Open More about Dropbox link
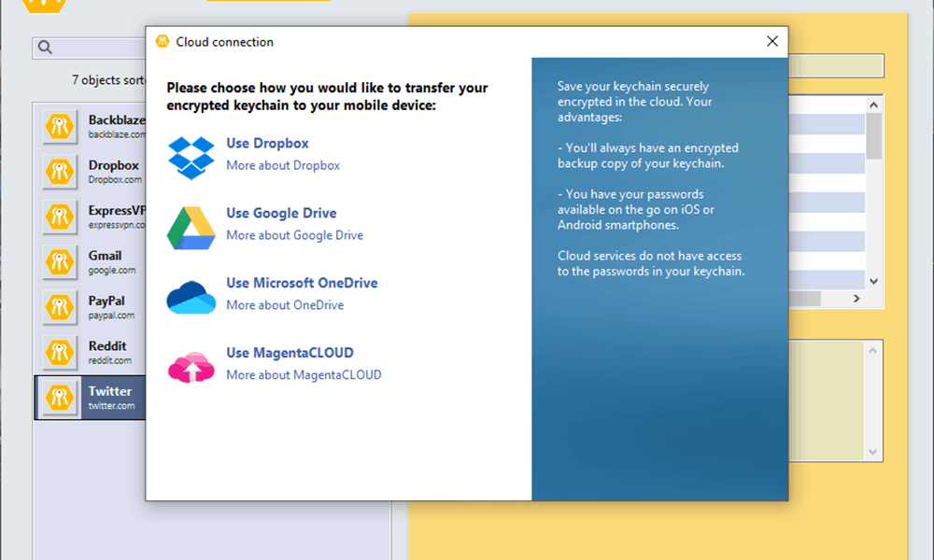The image size is (934, 560). pyautogui.click(x=283, y=165)
